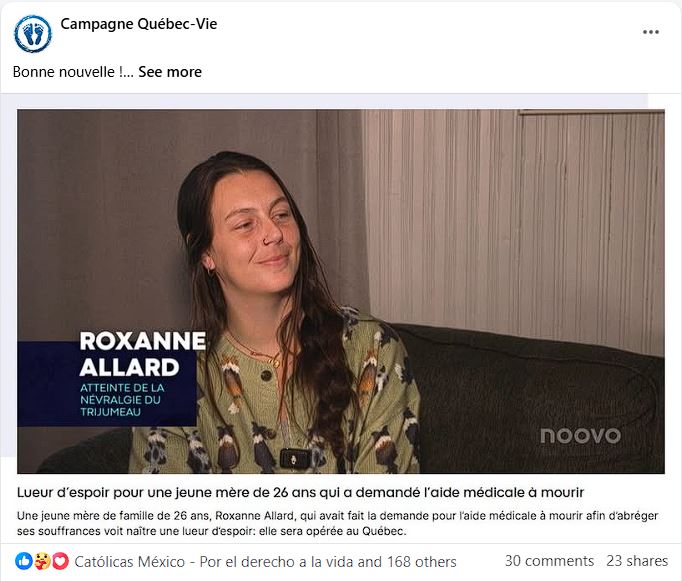This screenshot has width=682, height=581.
Task: View the 30 comments on the post
Action: [x=549, y=561]
